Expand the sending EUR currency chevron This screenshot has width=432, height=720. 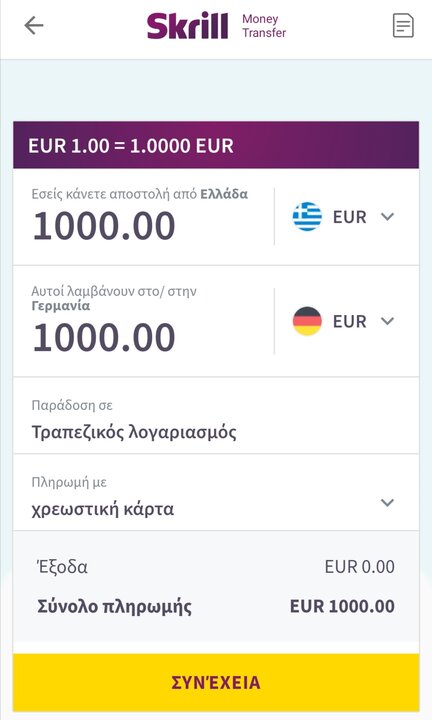coord(387,217)
